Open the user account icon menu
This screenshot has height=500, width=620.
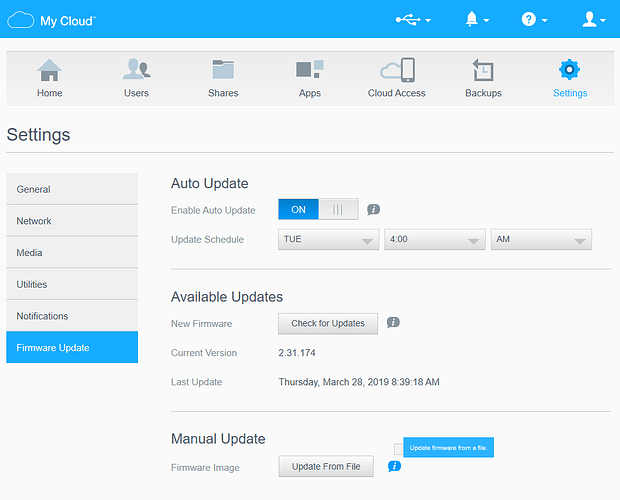coord(589,19)
